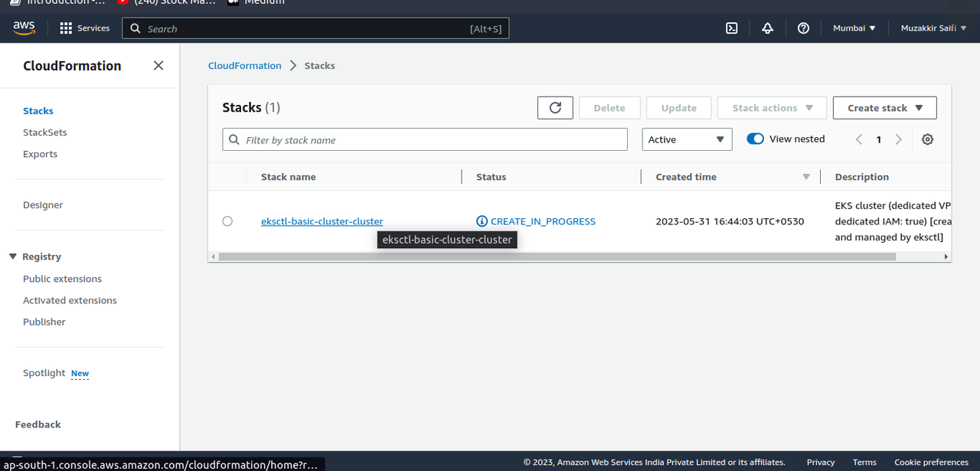Toggle the View nested switch

pos(755,139)
